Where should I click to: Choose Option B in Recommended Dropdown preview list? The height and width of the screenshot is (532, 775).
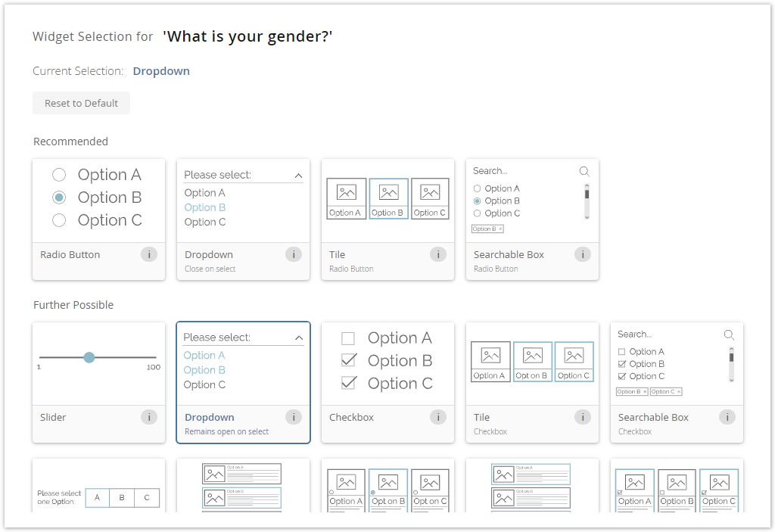[204, 207]
